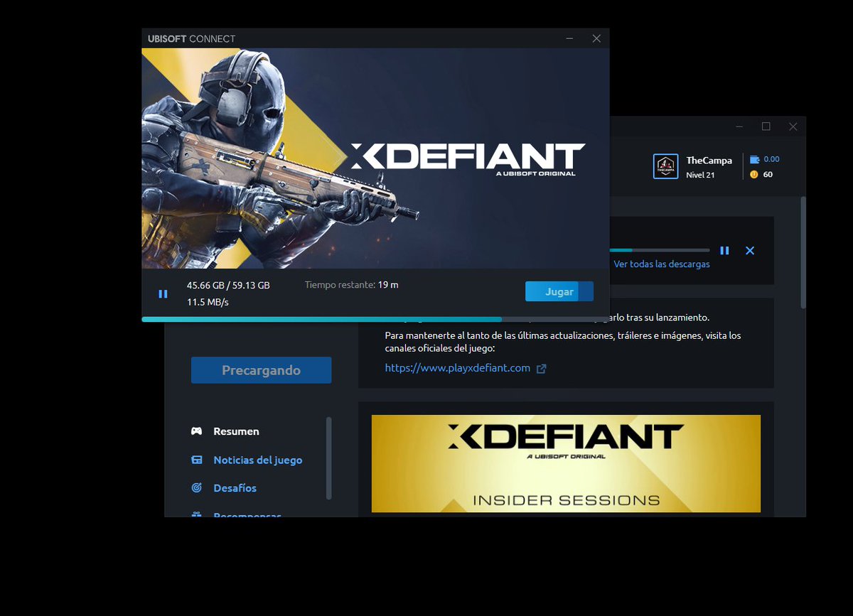Image resolution: width=853 pixels, height=616 pixels.
Task: Select the Resumen tab
Action: [236, 431]
